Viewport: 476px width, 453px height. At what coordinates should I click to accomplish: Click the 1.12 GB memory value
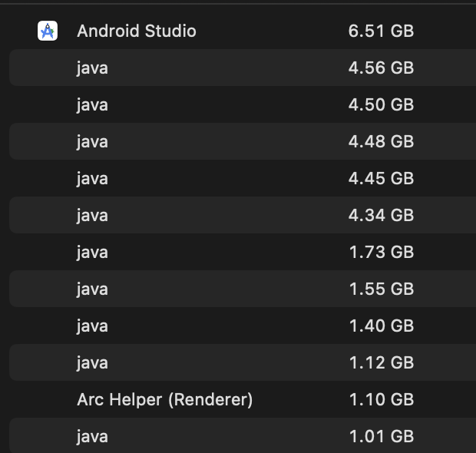(382, 362)
